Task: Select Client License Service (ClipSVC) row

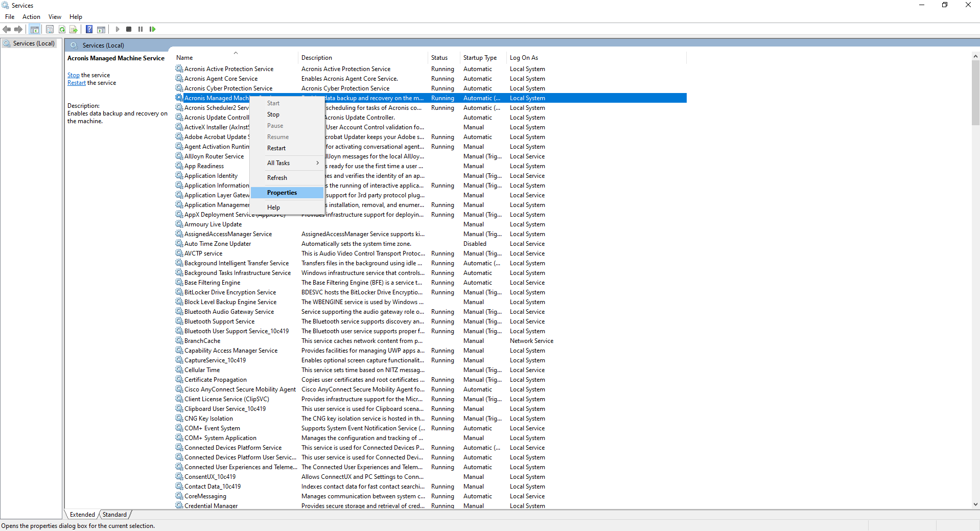Action: coord(430,399)
